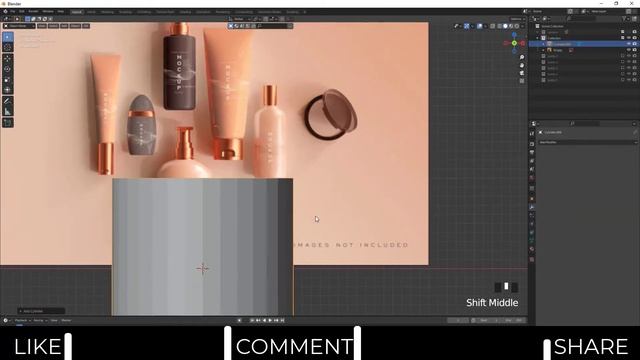This screenshot has height=360, width=640.
Task: Jump to the timeline start frame
Action: tap(252, 320)
